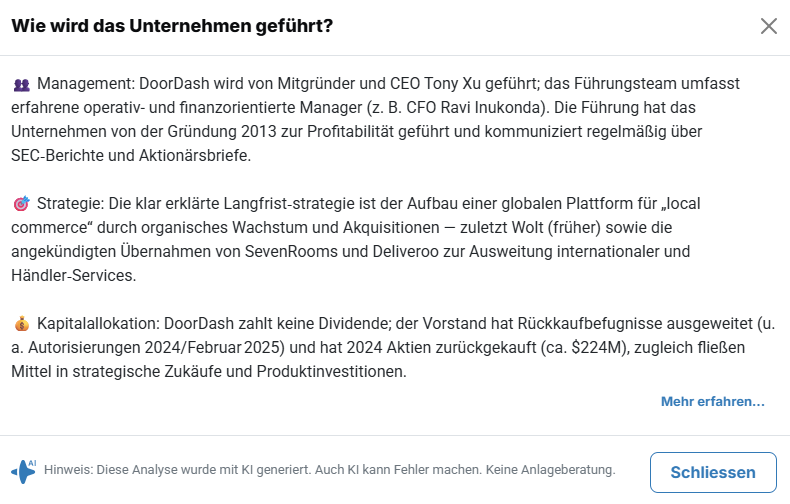Close the dialog with the X icon
Viewport: 790px width, 504px height.
point(768,26)
